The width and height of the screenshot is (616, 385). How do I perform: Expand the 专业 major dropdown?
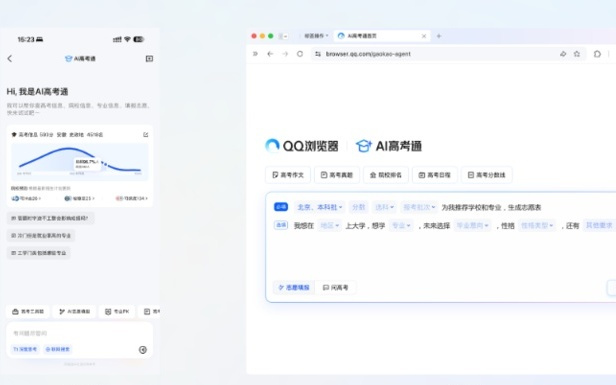401,226
